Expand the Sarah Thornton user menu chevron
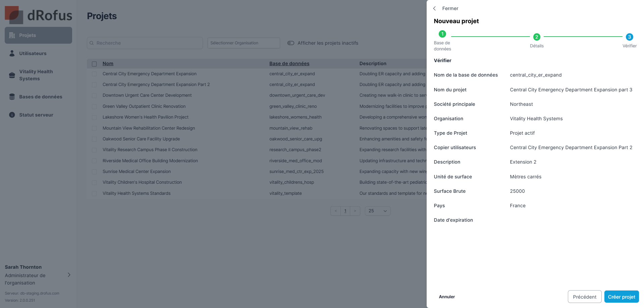Viewport: 644px width, 308px height. [69, 275]
